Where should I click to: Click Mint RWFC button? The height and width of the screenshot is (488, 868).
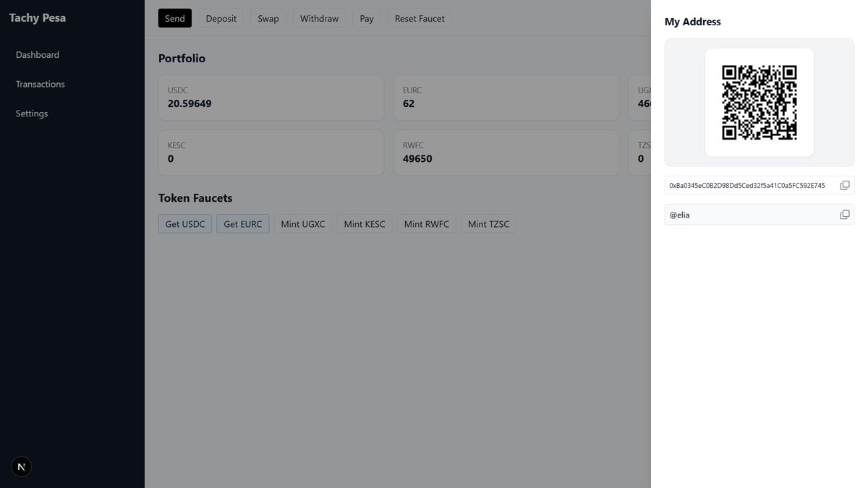point(427,224)
